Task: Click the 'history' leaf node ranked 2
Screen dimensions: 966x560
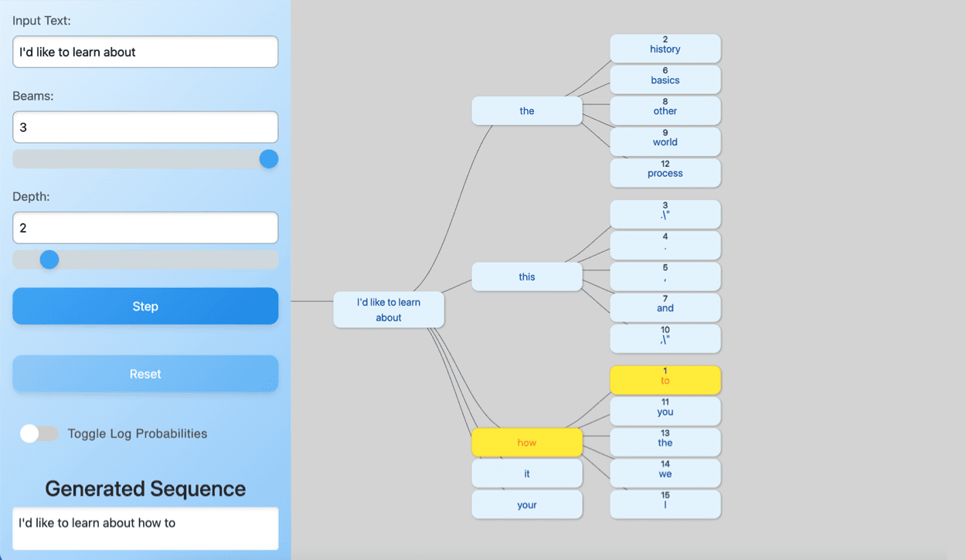Action: click(665, 48)
